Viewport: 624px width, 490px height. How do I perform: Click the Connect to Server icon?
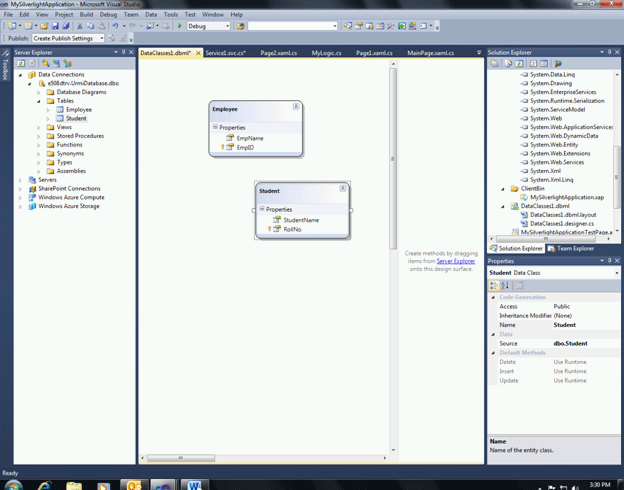pos(57,63)
